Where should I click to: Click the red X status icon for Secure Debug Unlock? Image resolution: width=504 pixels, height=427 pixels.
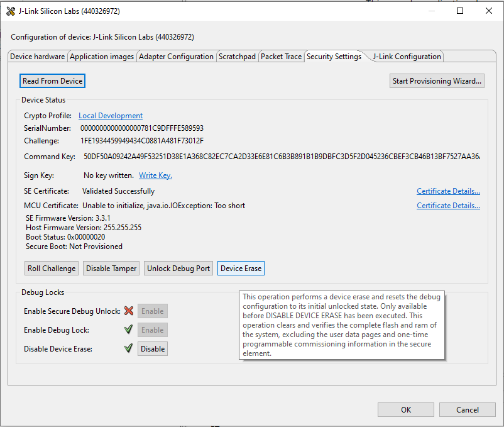pos(129,311)
